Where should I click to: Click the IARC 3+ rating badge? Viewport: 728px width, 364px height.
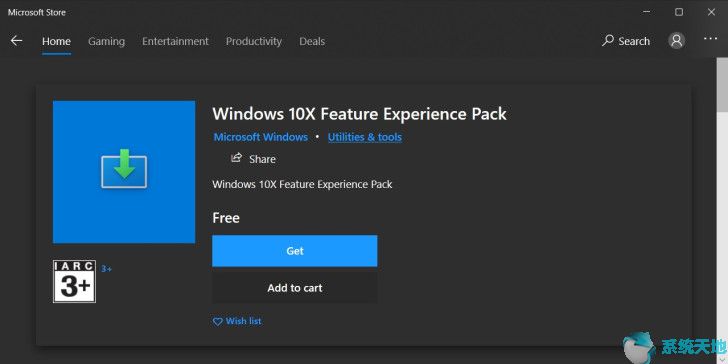click(x=74, y=281)
